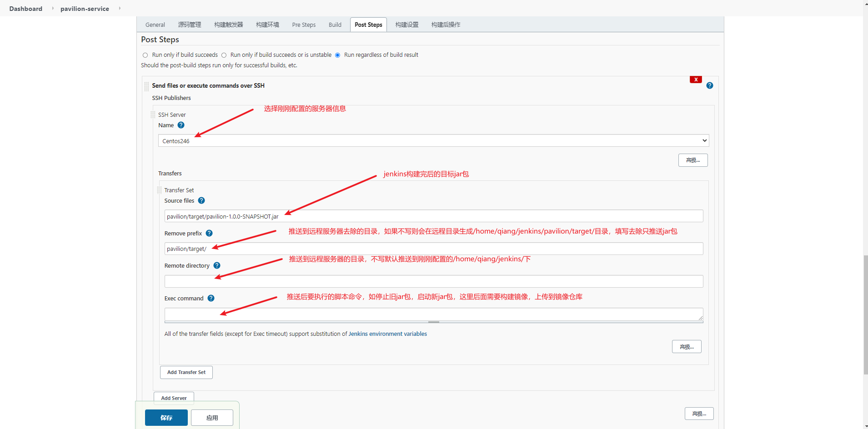Open 高级 options inside Transfer Set
This screenshot has height=429, width=868.
tap(687, 347)
